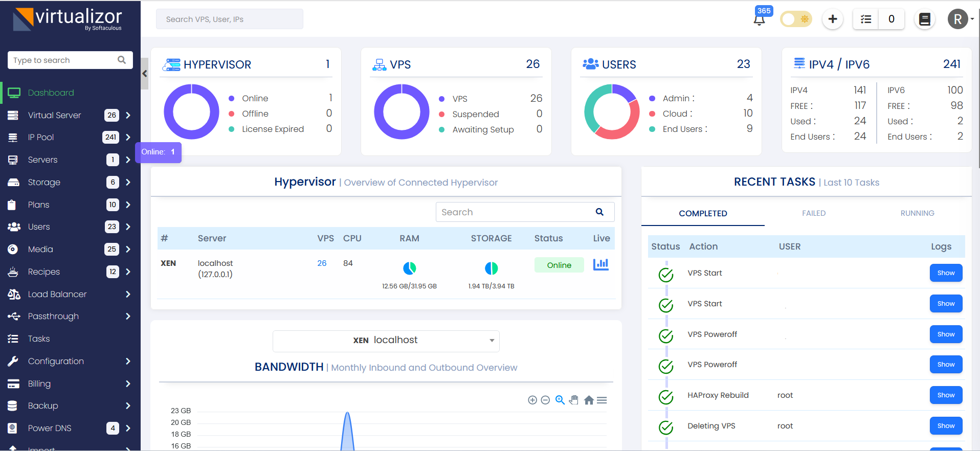Expand the Configuration chevron
Screen dimensions: 980x451
pyautogui.click(x=128, y=361)
